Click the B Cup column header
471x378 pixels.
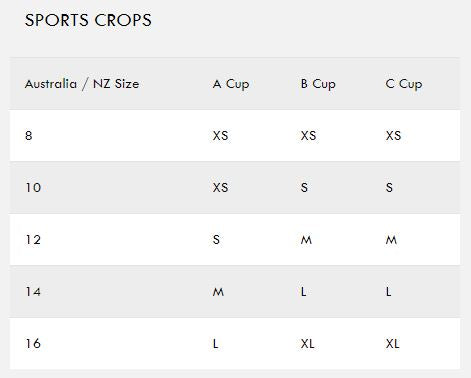tap(318, 84)
